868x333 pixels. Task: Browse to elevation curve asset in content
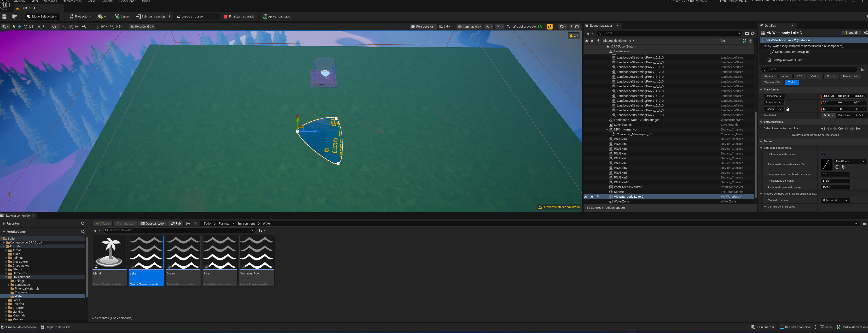click(843, 167)
